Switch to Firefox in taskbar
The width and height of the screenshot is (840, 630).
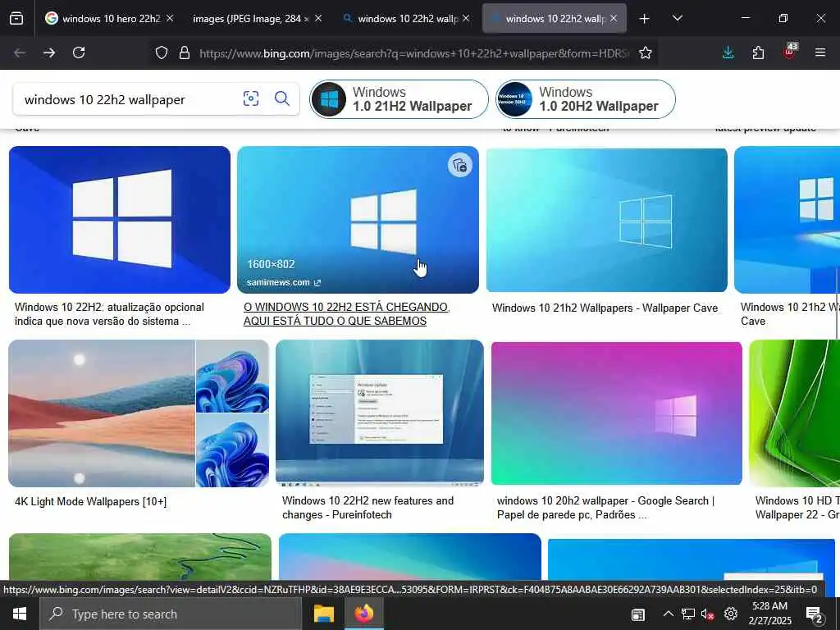tap(363, 614)
